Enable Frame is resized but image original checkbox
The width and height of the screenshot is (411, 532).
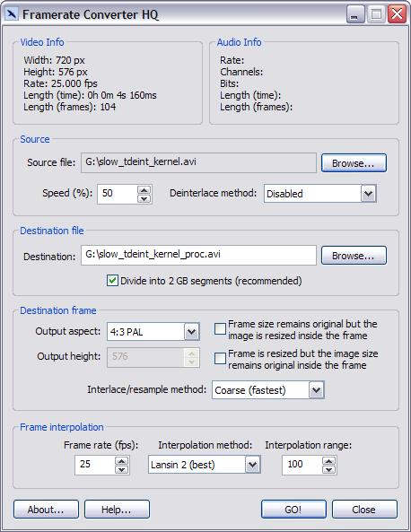220,358
